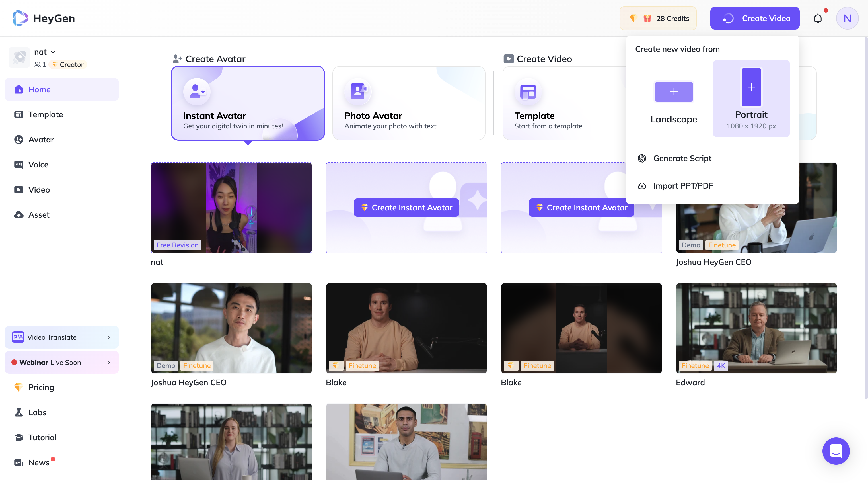Image resolution: width=868 pixels, height=483 pixels.
Task: Click the 4K badge on Edward
Action: point(721,366)
